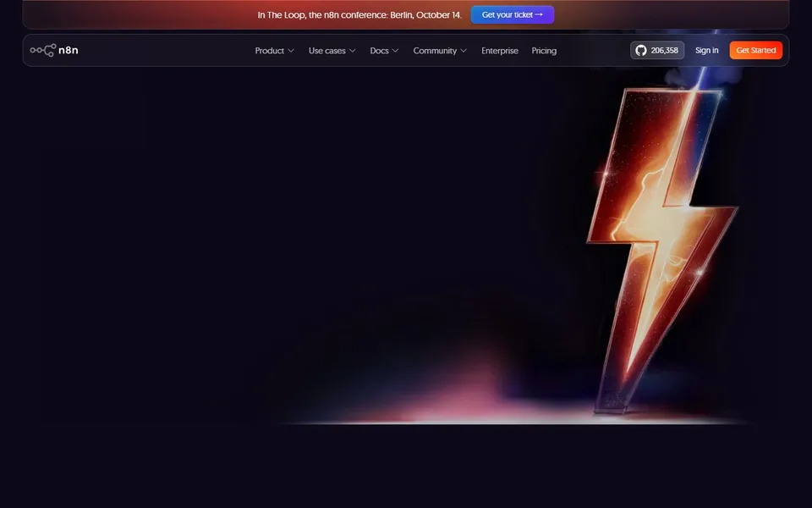The height and width of the screenshot is (508, 812).
Task: Click the n8n wordmark text
Action: [x=69, y=50]
